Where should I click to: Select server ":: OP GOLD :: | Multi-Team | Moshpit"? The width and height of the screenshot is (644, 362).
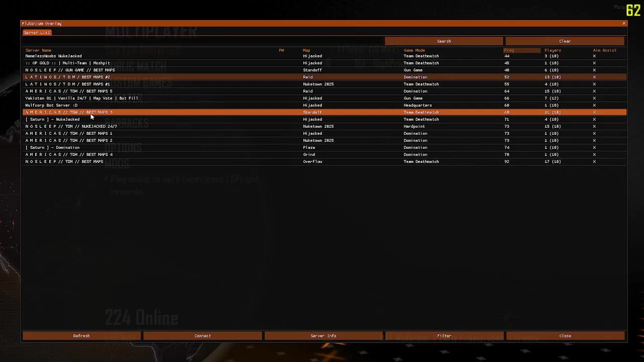pos(325,63)
